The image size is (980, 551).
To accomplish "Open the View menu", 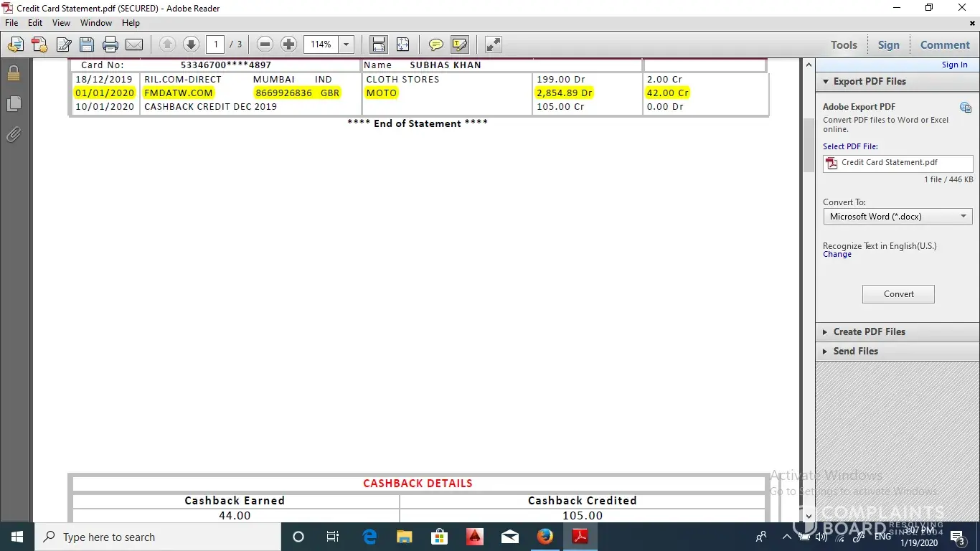I will (61, 23).
